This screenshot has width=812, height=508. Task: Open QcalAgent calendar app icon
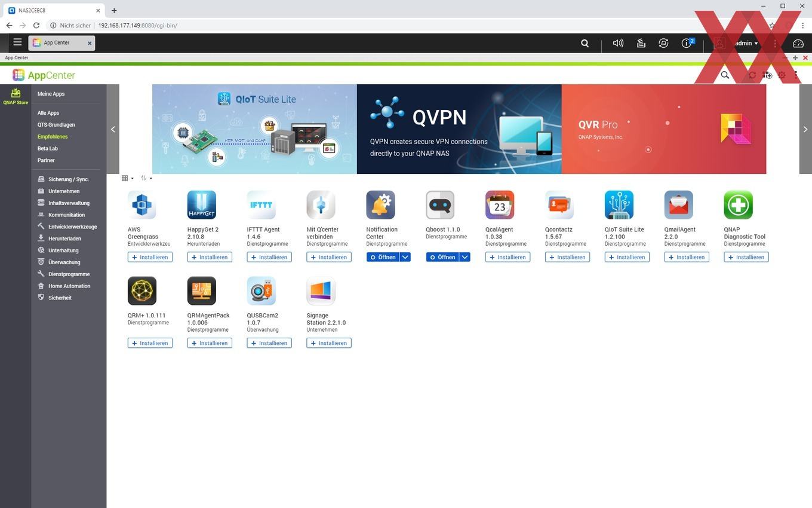pos(500,205)
